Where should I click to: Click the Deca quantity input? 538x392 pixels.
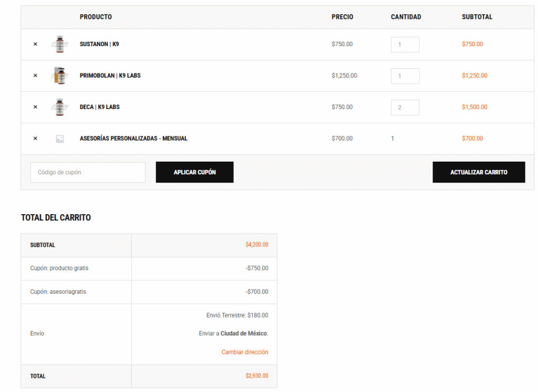405,108
